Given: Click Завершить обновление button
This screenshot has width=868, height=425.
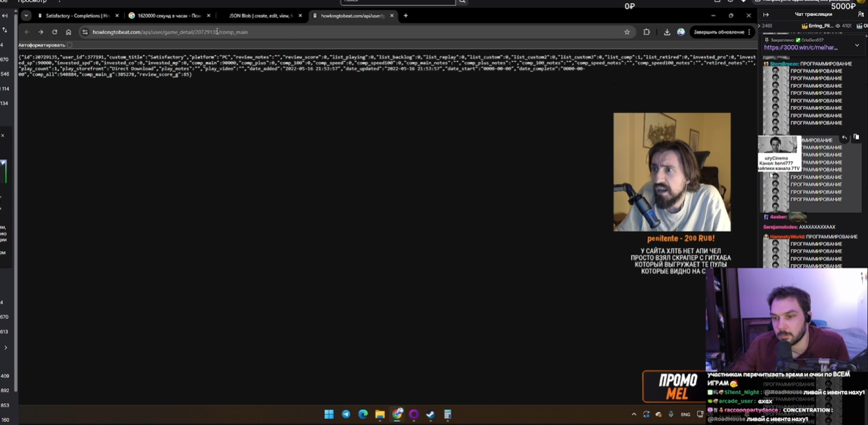Looking at the screenshot, I should click(722, 32).
